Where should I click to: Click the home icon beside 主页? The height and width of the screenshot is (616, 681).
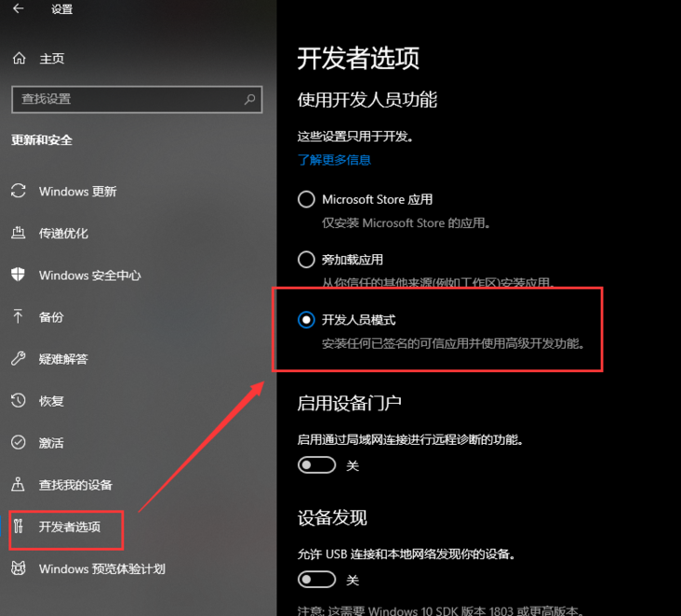[19, 58]
